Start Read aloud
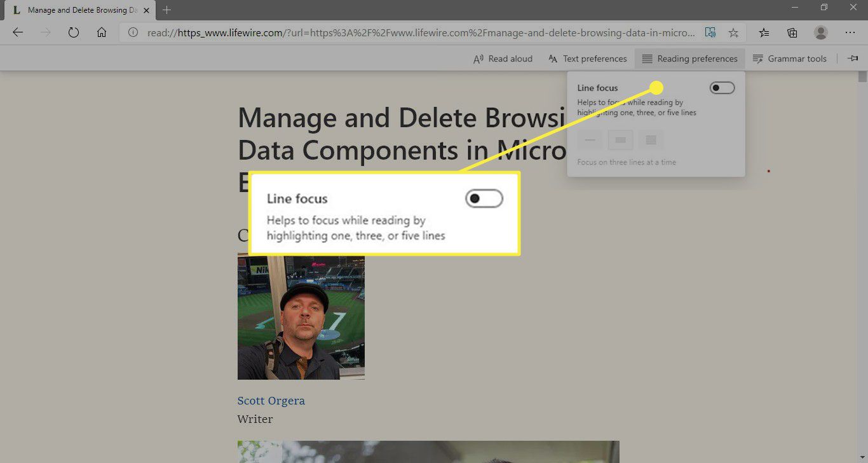868x463 pixels. pyautogui.click(x=503, y=59)
